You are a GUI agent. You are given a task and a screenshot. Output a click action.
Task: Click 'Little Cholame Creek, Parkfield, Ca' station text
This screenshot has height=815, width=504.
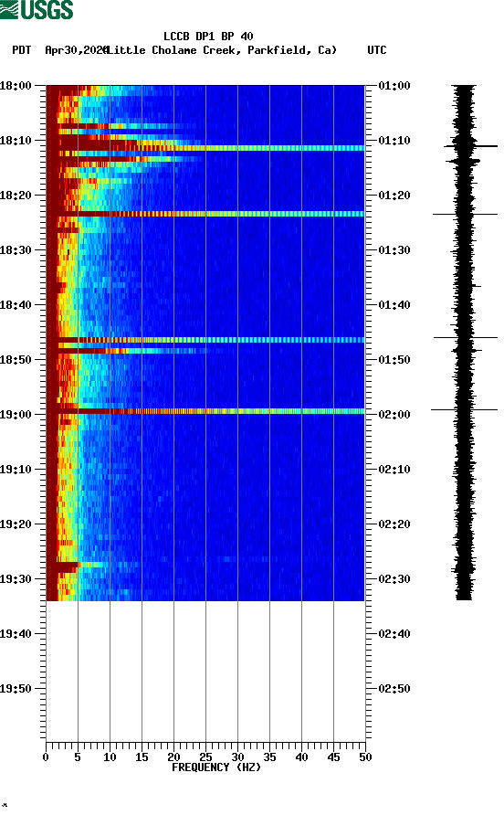223,50
